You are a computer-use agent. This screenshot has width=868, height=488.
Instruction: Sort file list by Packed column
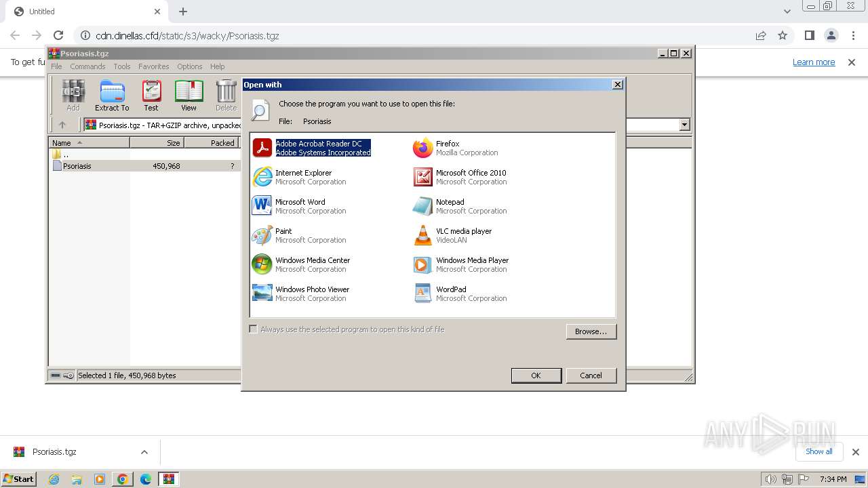212,142
